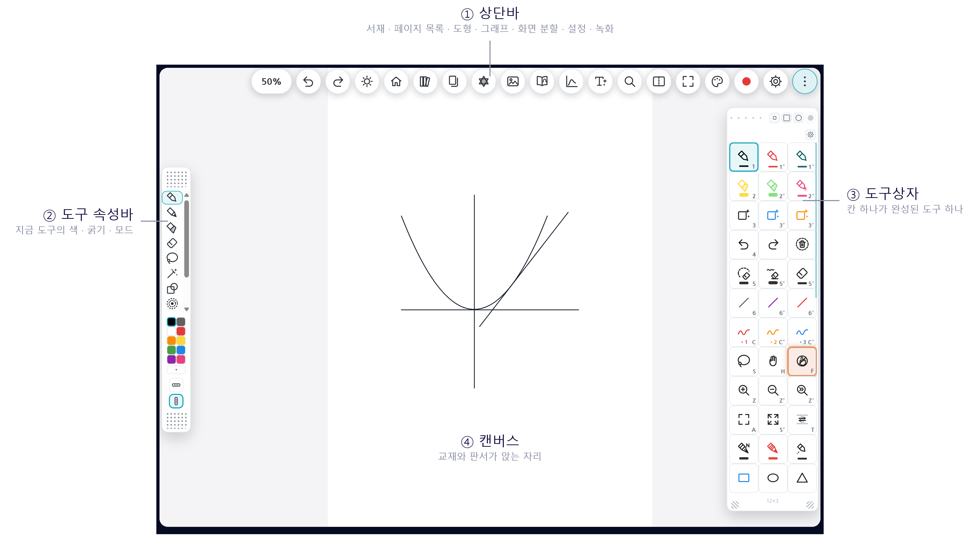Toggle the brightness sun icon in top bar
980x555 pixels.
pyautogui.click(x=367, y=81)
